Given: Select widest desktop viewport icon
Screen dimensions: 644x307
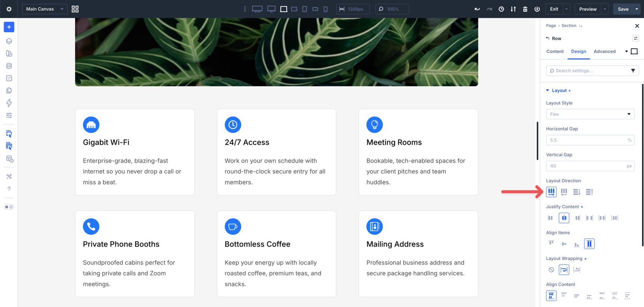Looking at the screenshot, I should [257, 9].
